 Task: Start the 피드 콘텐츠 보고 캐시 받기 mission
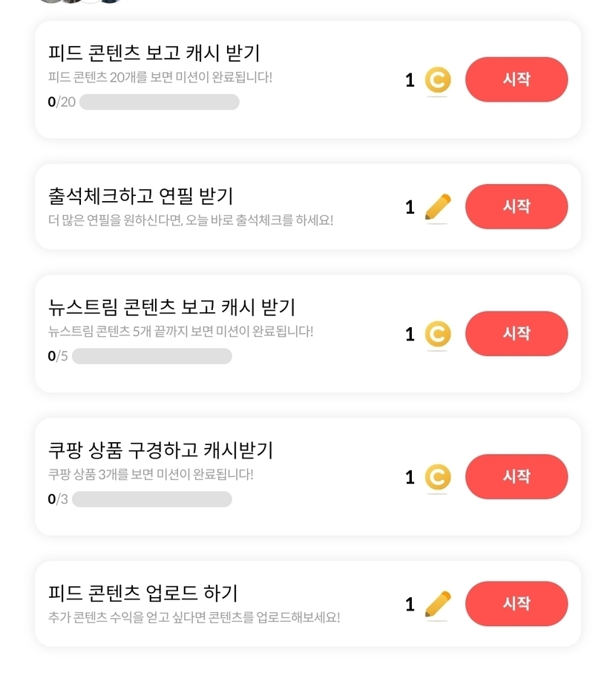[516, 79]
